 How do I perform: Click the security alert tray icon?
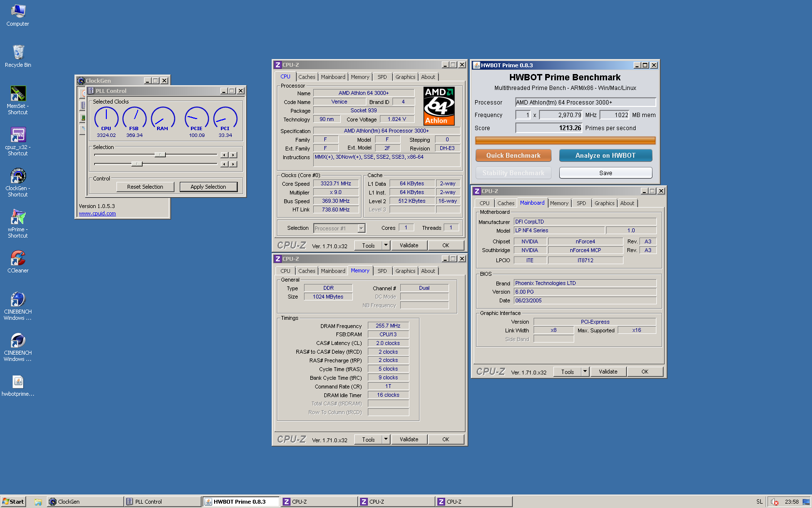pyautogui.click(x=775, y=502)
